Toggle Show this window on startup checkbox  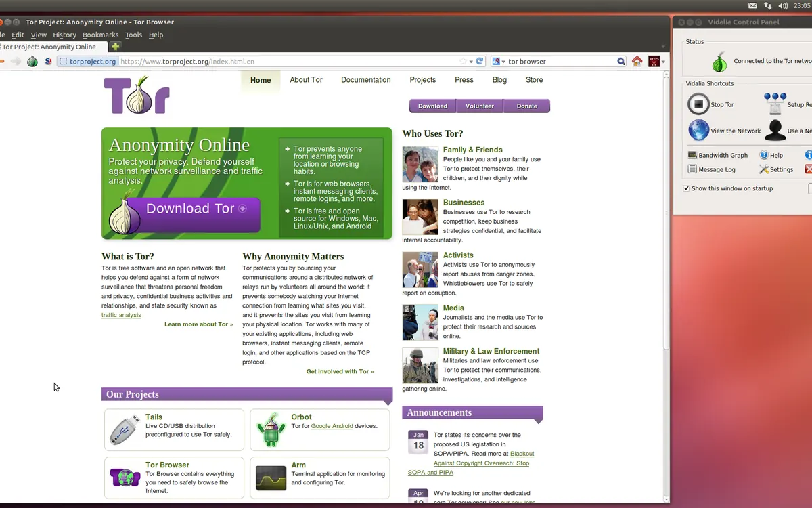(x=686, y=188)
